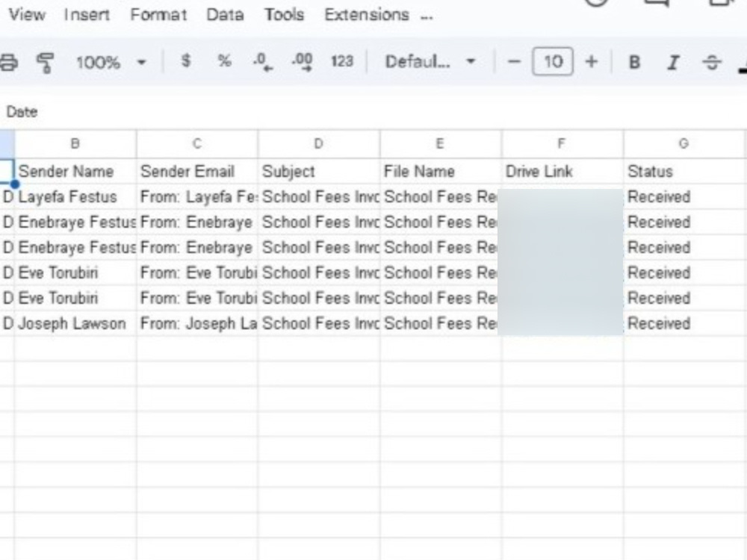This screenshot has height=560, width=747.
Task: Select Subject cell in Joseph Lawson row
Action: 319,323
